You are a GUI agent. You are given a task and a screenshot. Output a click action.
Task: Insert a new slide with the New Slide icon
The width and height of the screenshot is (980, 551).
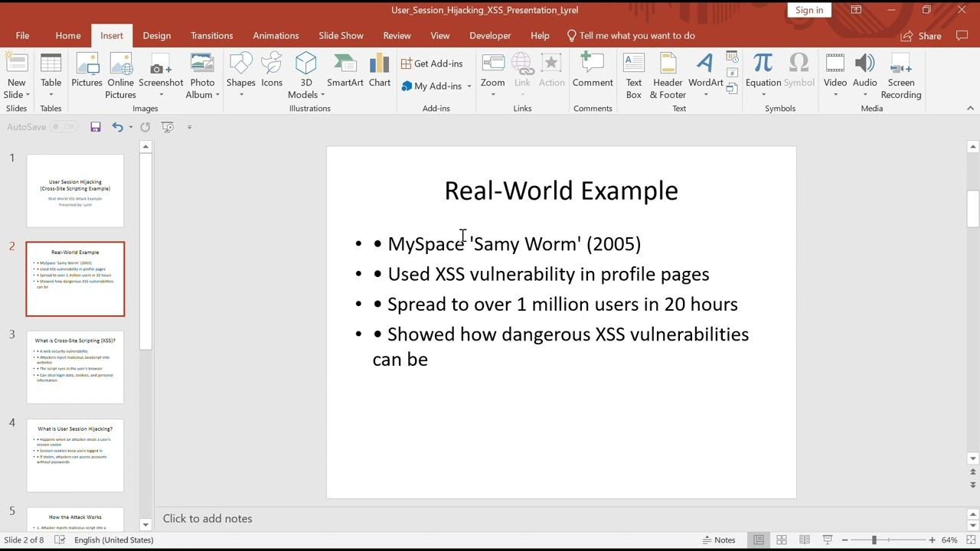point(16,64)
